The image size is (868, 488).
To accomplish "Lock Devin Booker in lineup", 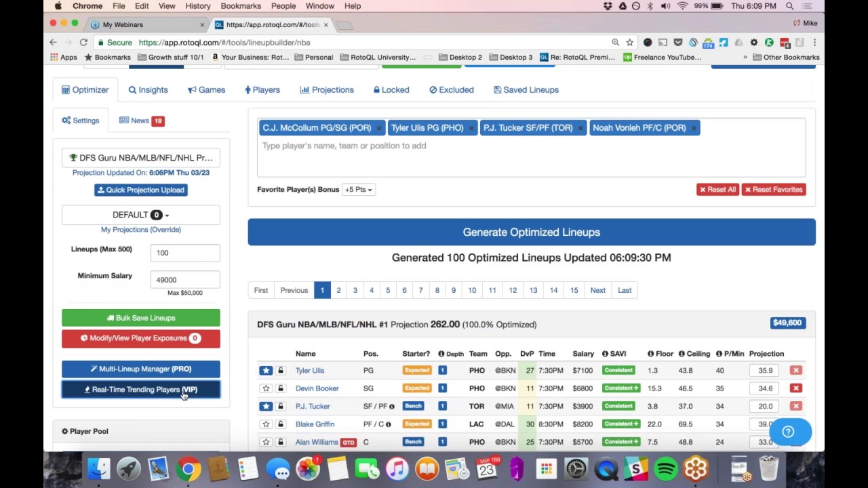I will [x=280, y=388].
